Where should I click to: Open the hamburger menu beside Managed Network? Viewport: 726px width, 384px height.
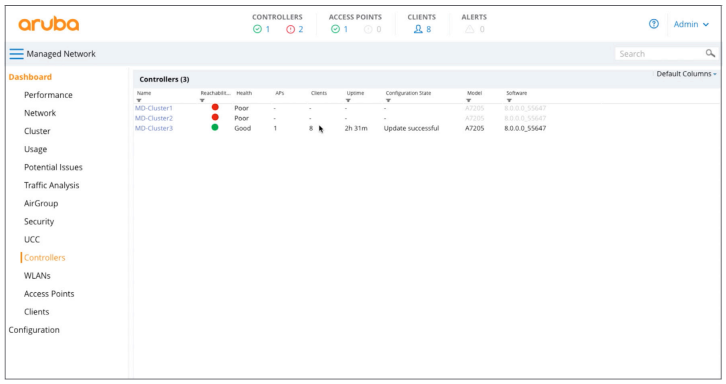(x=16, y=54)
